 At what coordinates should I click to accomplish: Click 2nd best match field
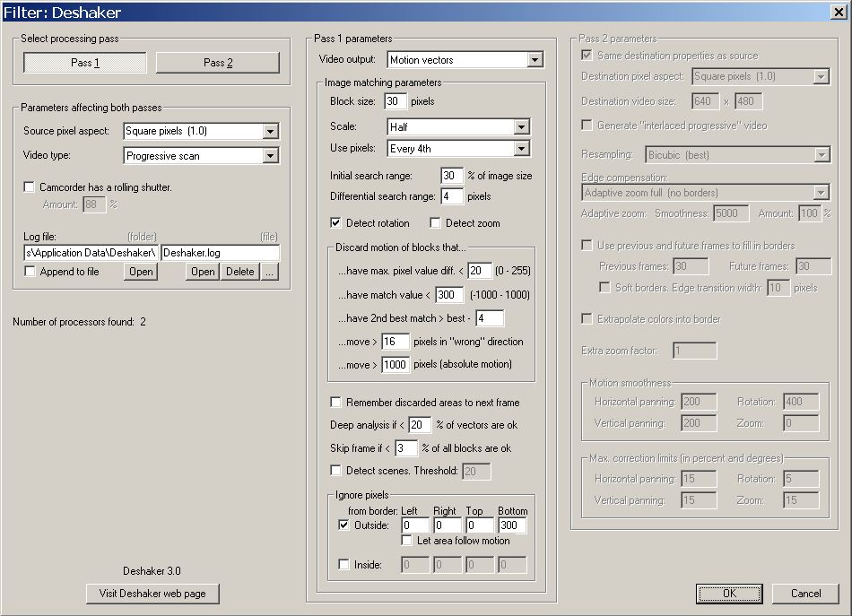tap(490, 318)
